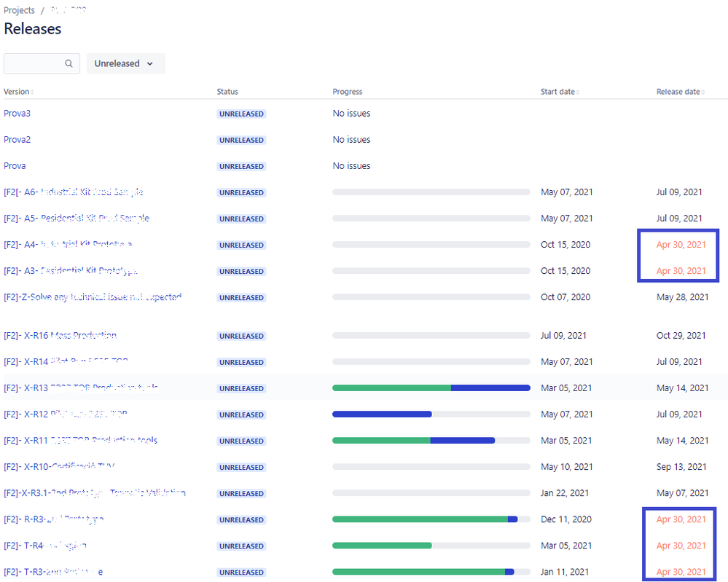Open the [F2]- A5 version link
The height and width of the screenshot is (582, 728).
[x=77, y=218]
